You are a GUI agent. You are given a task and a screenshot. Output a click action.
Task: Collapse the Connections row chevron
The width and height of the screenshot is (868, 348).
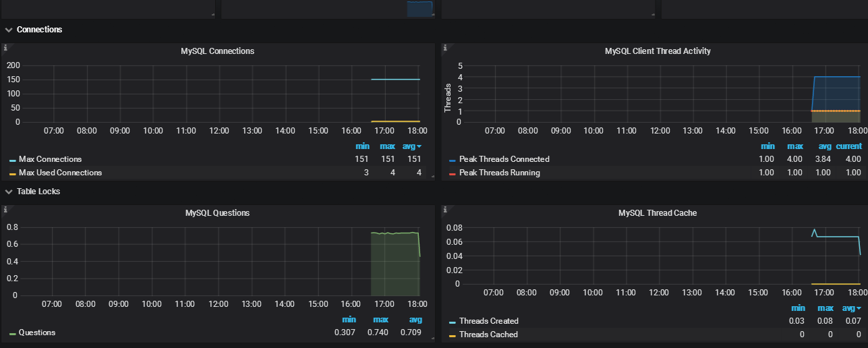click(9, 30)
